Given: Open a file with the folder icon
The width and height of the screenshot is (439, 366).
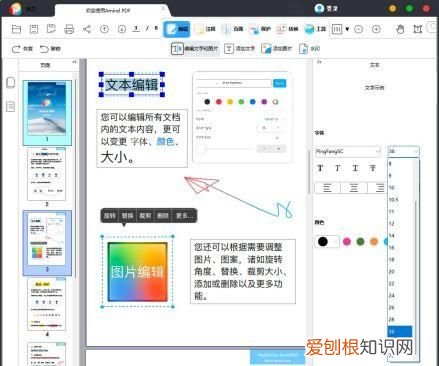Looking at the screenshot, I should pyautogui.click(x=16, y=29).
